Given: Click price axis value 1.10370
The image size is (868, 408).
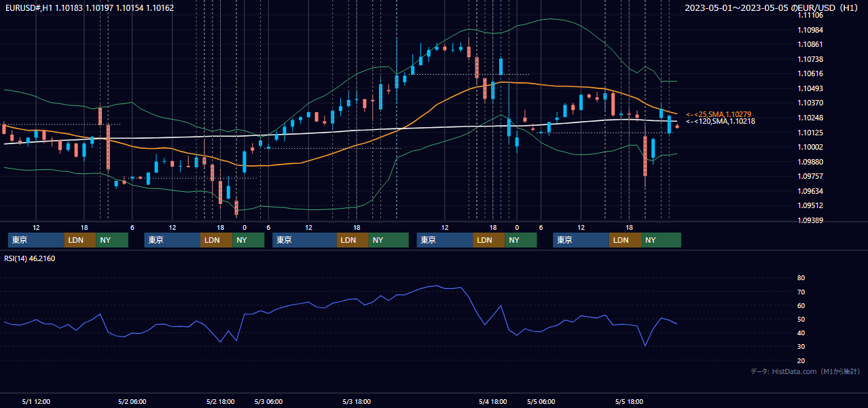Looking at the screenshot, I should tap(810, 103).
